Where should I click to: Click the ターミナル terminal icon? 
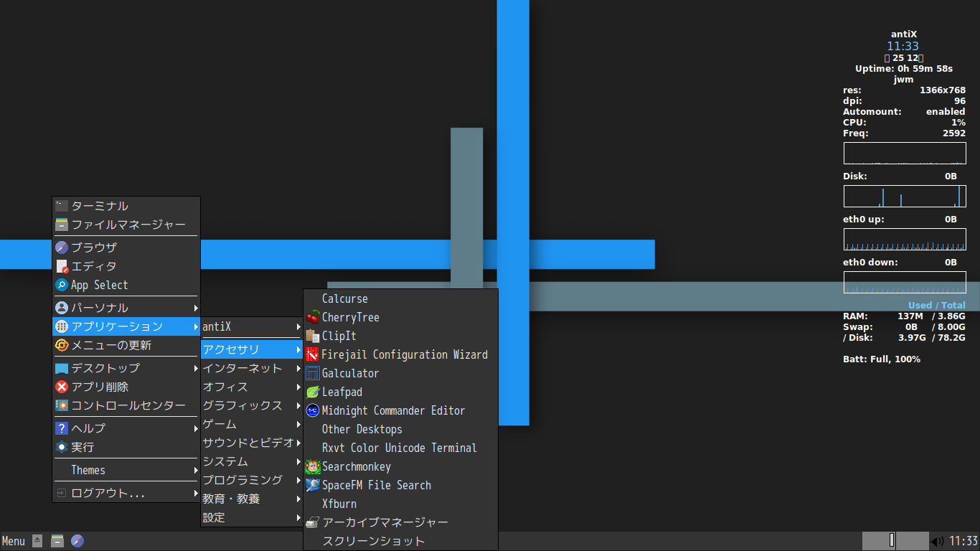(62, 206)
